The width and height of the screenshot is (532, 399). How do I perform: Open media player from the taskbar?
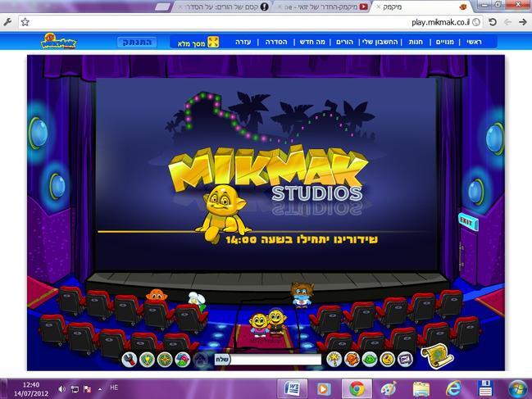tap(324, 389)
